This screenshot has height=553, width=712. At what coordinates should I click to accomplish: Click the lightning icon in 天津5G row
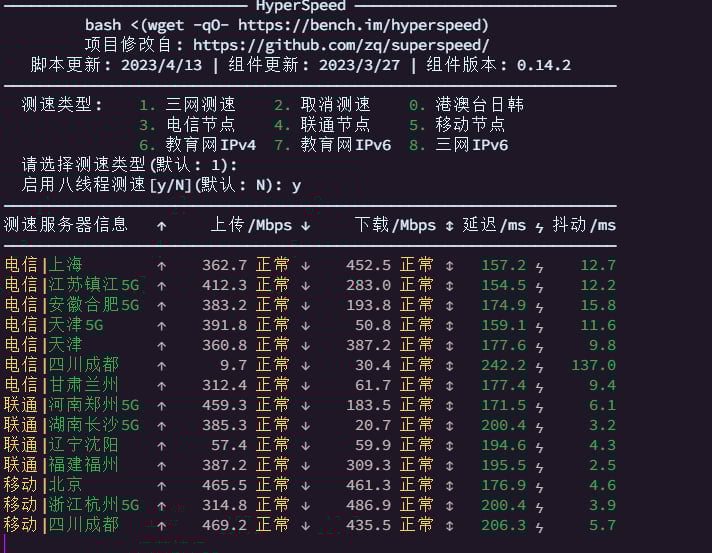(x=539, y=326)
